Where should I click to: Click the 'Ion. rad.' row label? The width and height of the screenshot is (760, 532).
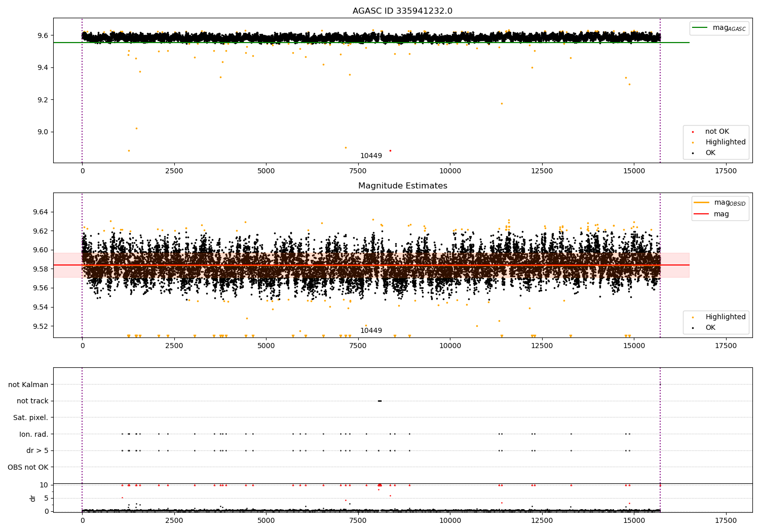click(33, 434)
